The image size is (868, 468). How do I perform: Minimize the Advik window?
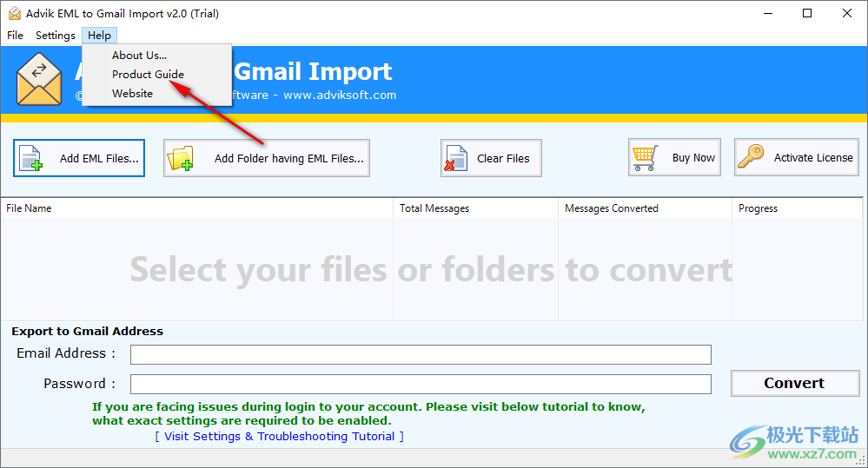click(768, 13)
